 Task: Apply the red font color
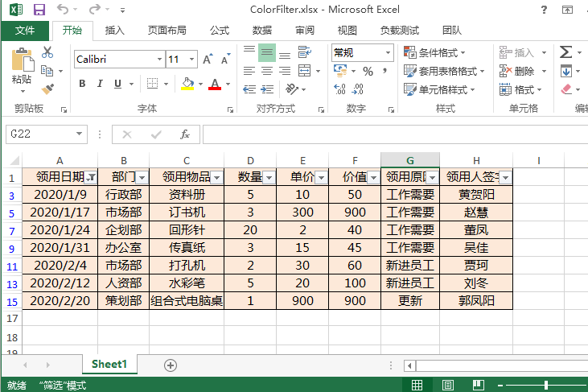coord(215,84)
